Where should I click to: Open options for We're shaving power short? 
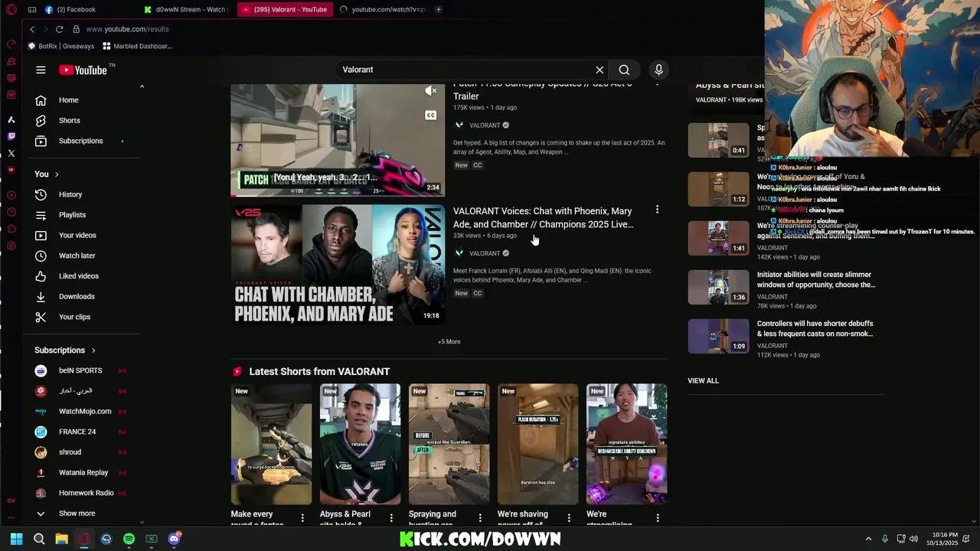pos(569,518)
